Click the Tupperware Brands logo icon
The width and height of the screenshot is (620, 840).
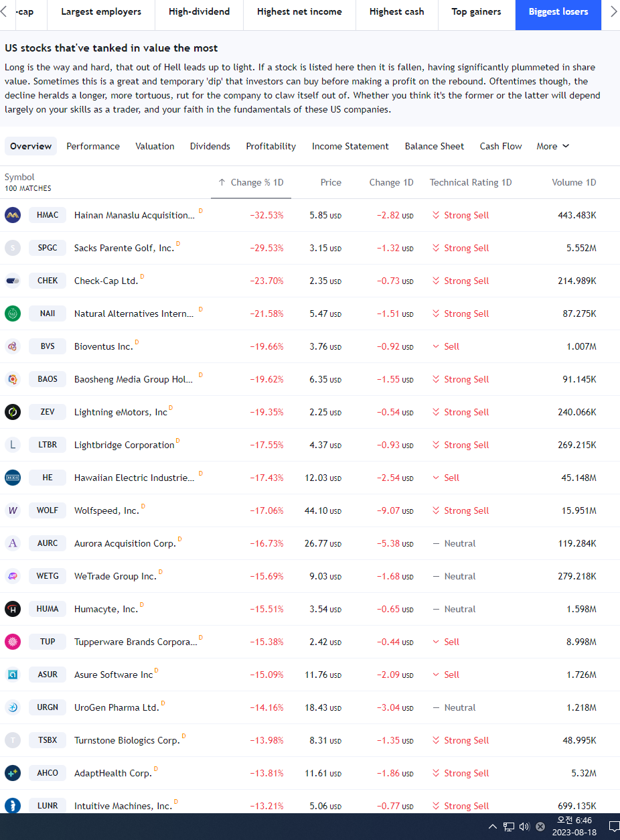click(x=13, y=642)
